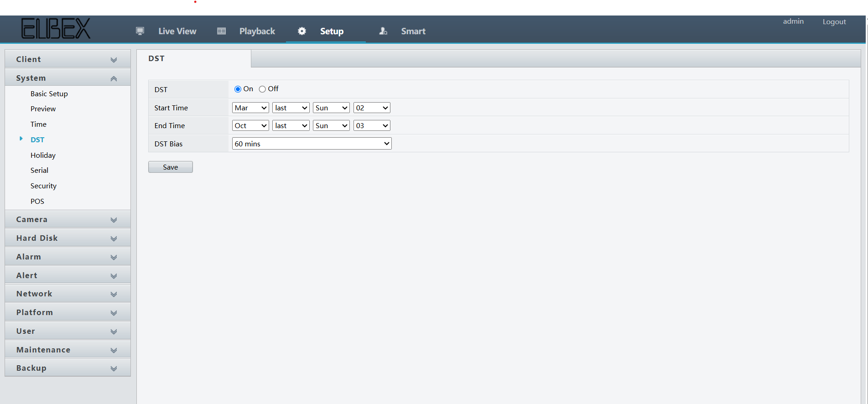The height and width of the screenshot is (404, 868).
Task: Open the Preview settings item
Action: pos(43,109)
